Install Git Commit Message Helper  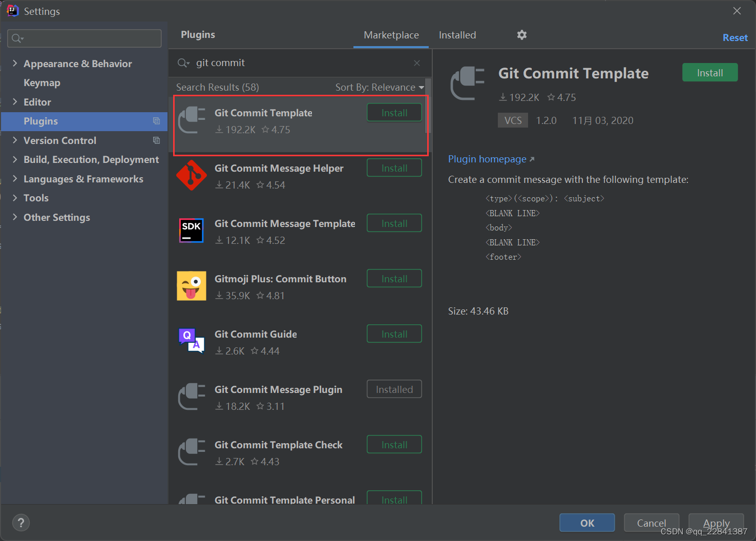pyautogui.click(x=394, y=168)
